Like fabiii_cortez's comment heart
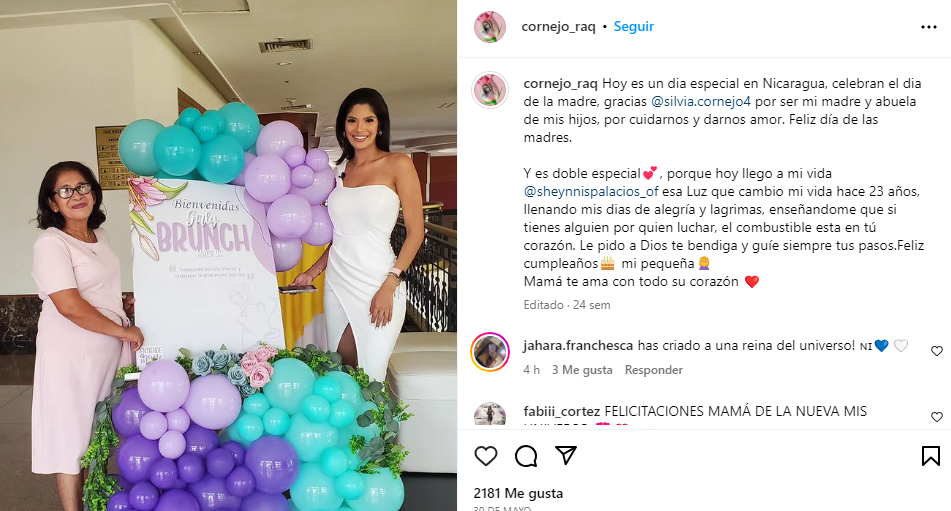 point(937,416)
